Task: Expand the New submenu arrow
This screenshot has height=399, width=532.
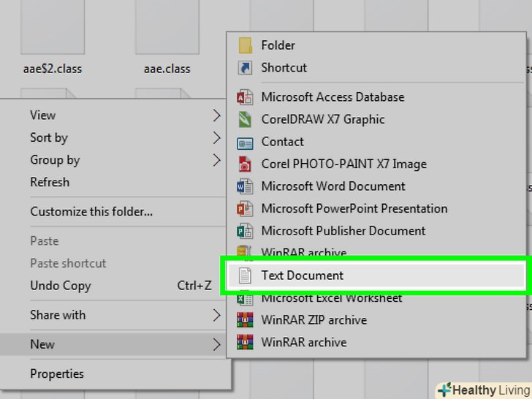Action: 217,345
